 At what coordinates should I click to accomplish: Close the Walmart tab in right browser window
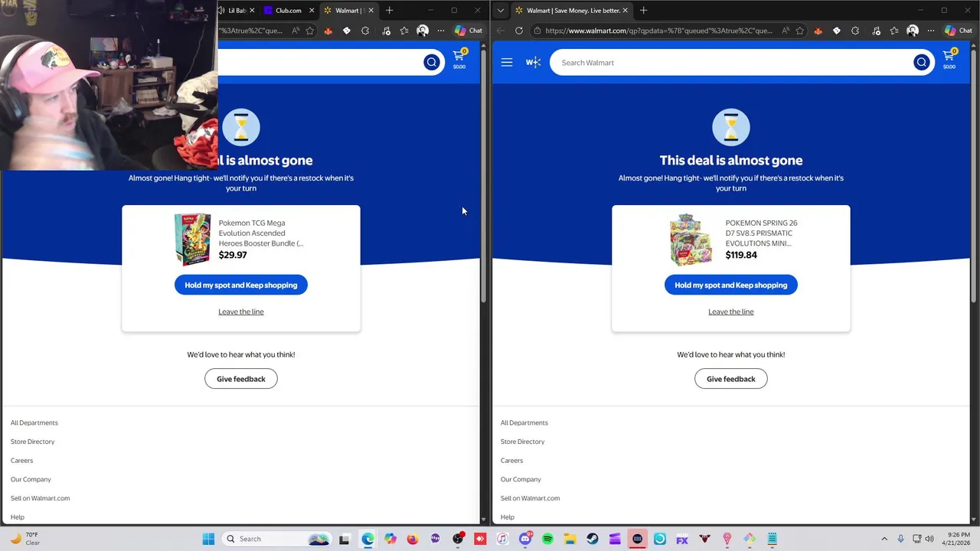[626, 11]
